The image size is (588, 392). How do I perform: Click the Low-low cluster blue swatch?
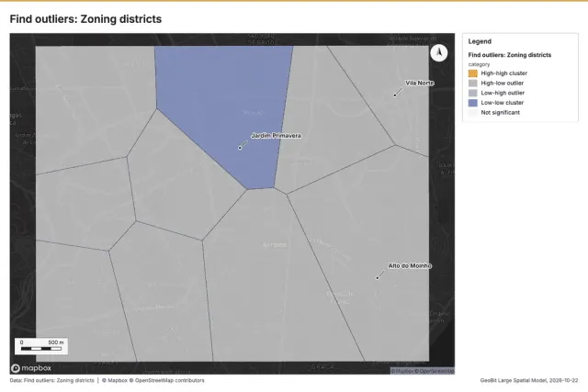point(473,102)
